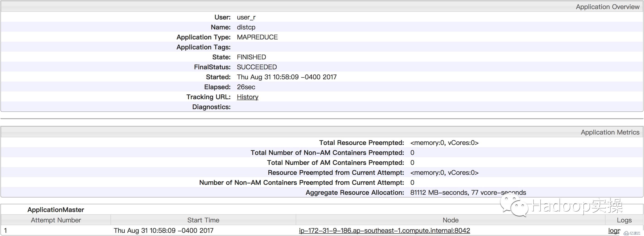This screenshot has height=236, width=644.
Task: Select the 26sec elapsed value
Action: (246, 87)
